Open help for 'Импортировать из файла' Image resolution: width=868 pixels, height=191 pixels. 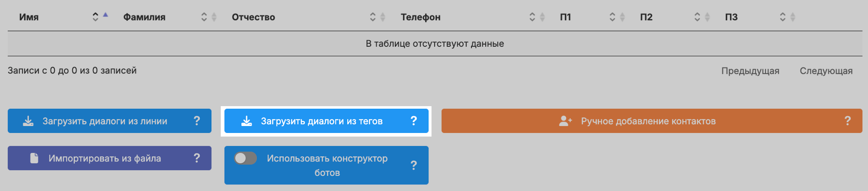197,158
